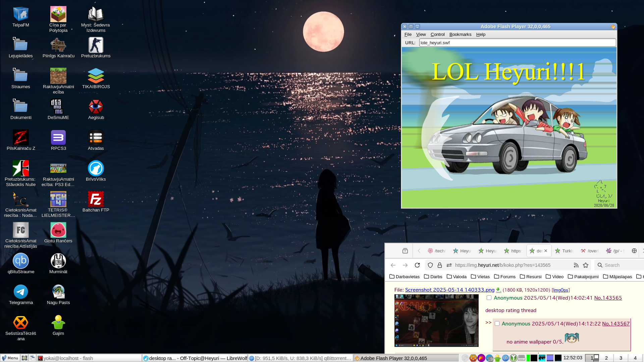Bookmark page with the star icon

(586, 265)
